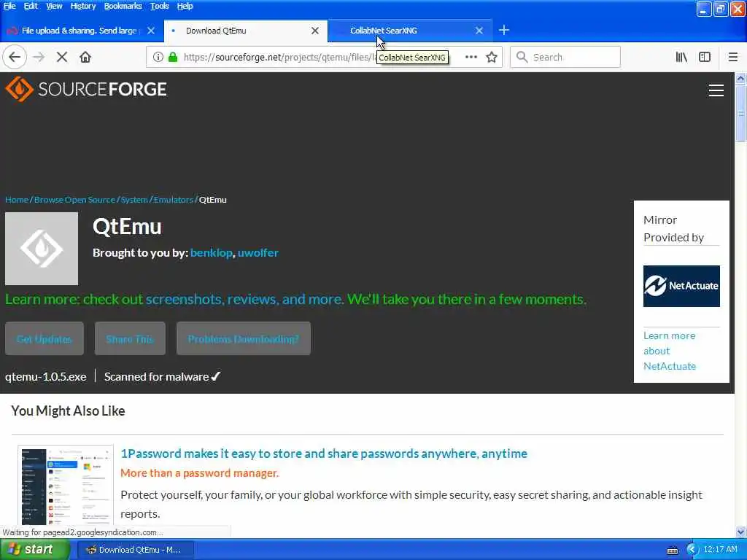Click the QtEmu project placeholder icon
This screenshot has height=560, width=747.
click(x=42, y=249)
